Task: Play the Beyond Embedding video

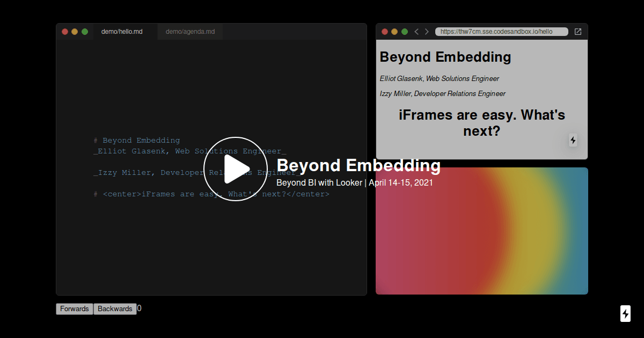Action: click(x=235, y=169)
